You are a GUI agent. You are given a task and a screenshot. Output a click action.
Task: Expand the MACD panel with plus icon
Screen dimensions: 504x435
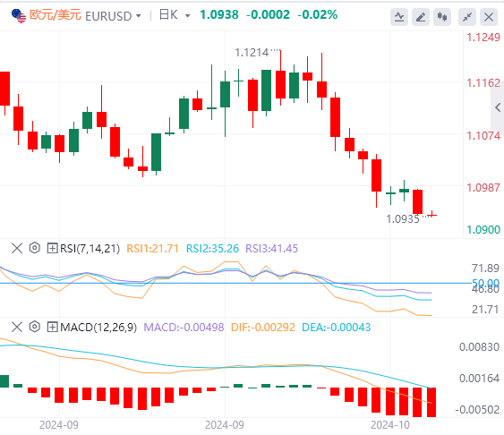point(52,327)
